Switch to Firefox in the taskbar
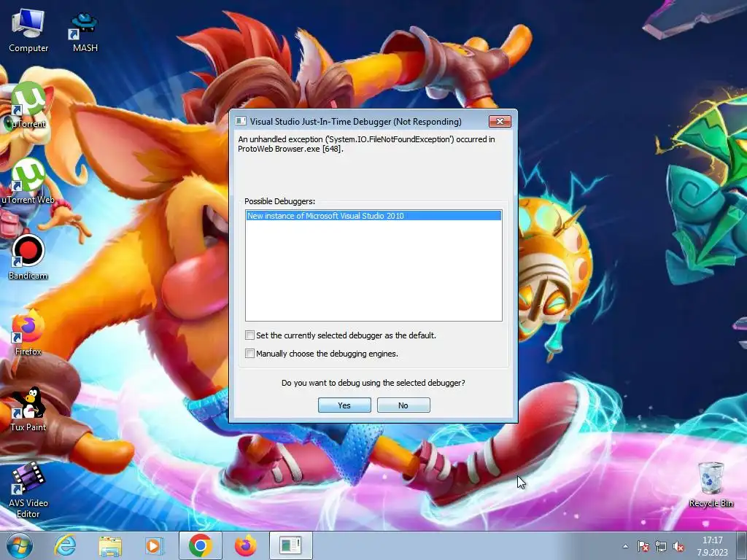 (x=245, y=545)
